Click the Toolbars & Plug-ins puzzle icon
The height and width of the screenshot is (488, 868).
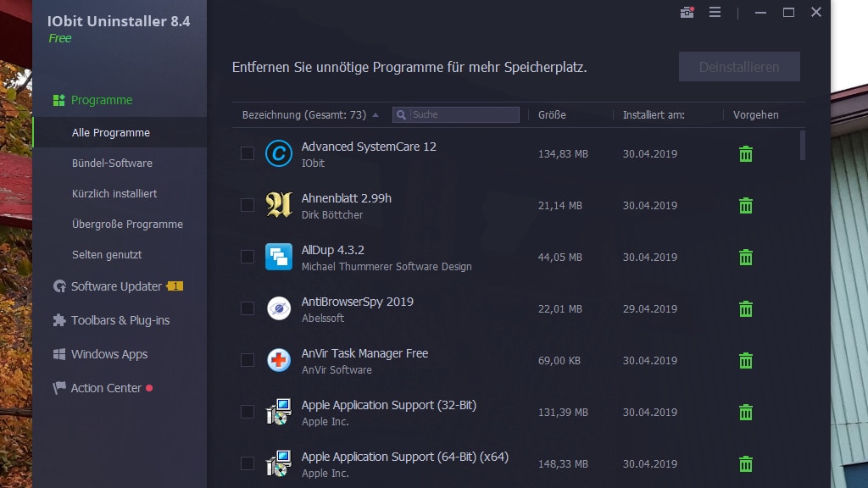pyautogui.click(x=59, y=319)
